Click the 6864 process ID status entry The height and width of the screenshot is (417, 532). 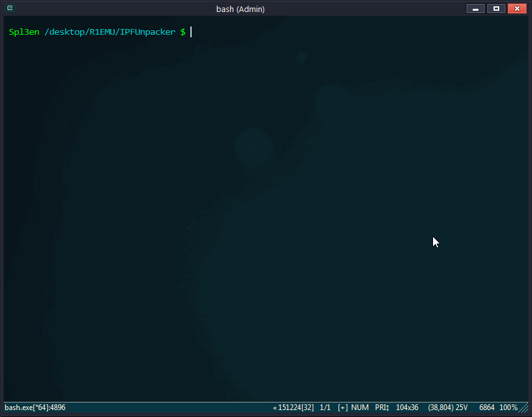pyautogui.click(x=487, y=408)
